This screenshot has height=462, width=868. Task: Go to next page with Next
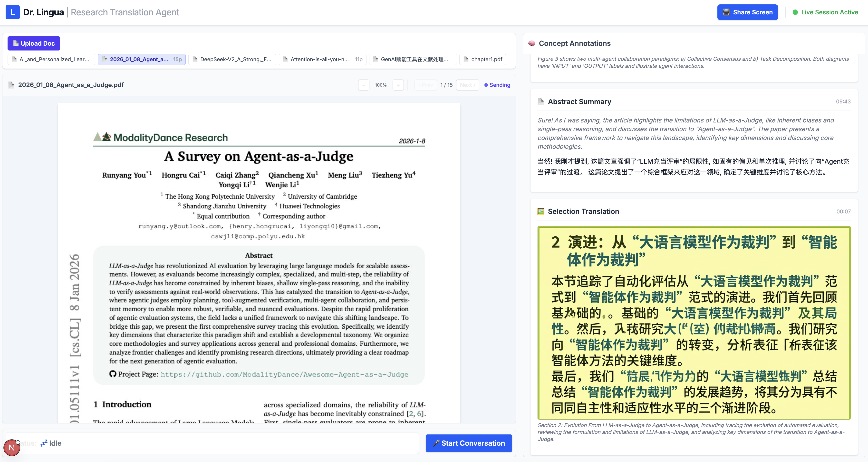point(467,85)
